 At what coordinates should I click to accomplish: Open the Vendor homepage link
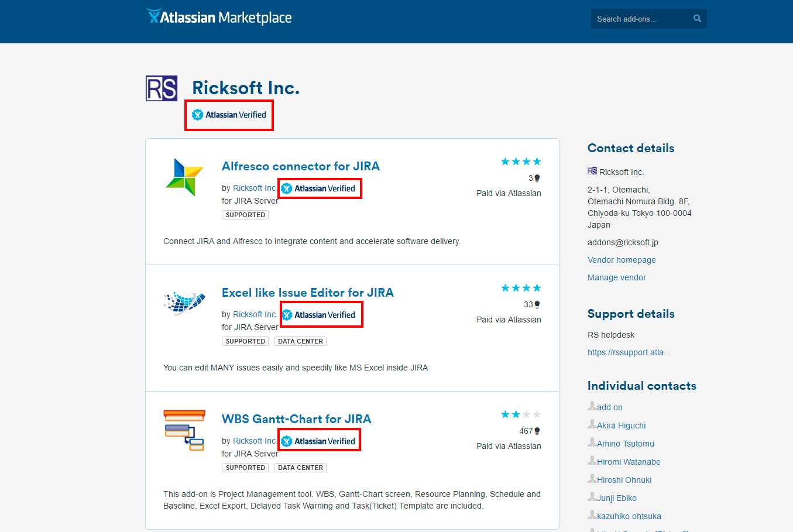click(622, 260)
